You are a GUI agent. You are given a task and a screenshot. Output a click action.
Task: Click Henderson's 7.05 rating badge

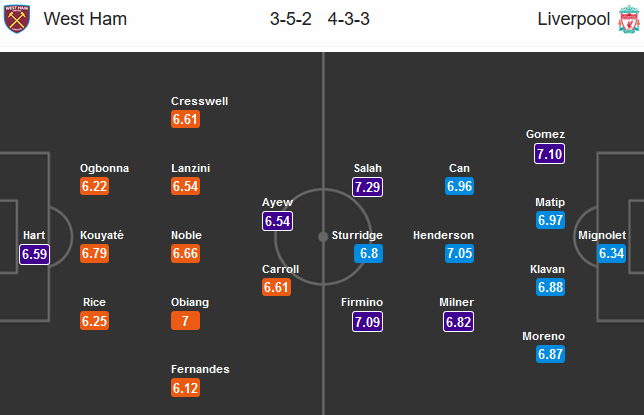point(459,254)
